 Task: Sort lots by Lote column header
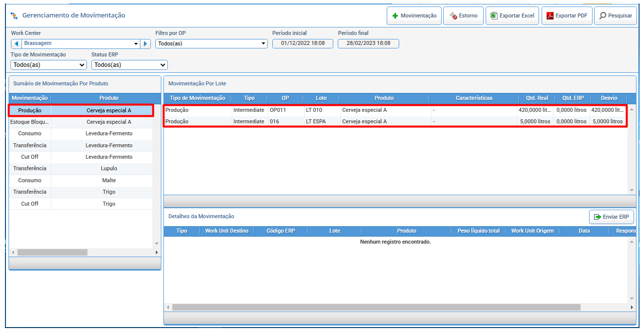321,98
